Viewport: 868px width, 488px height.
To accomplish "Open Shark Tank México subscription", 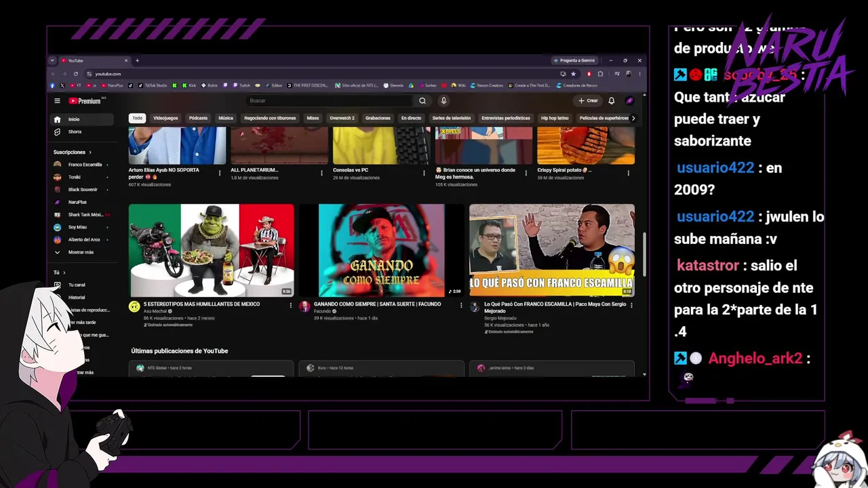I will pyautogui.click(x=83, y=215).
